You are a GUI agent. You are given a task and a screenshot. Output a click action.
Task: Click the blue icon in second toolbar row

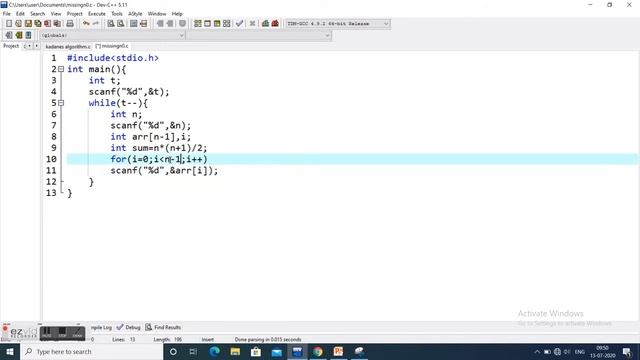29,35
